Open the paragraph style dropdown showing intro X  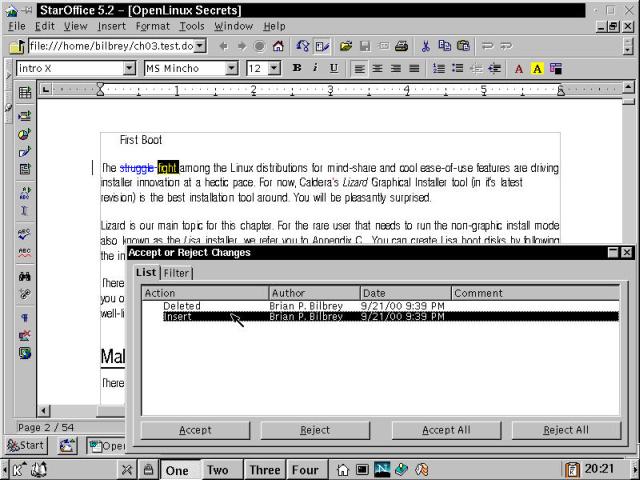point(129,68)
